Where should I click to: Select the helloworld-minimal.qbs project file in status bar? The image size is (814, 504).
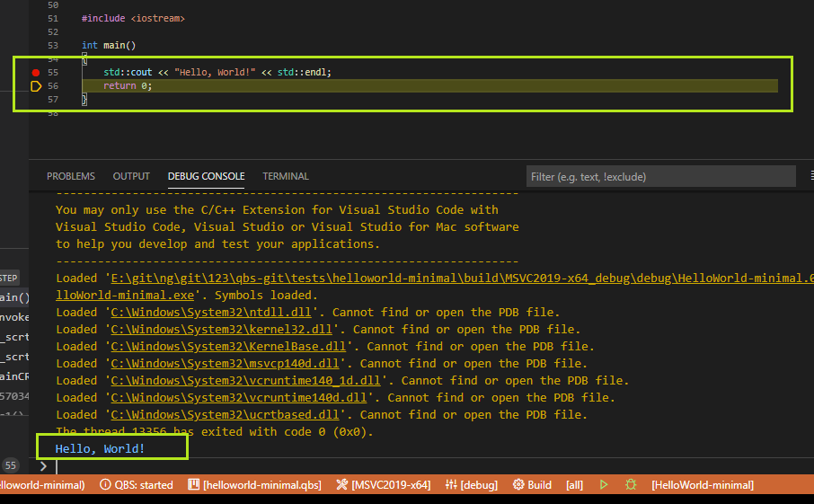point(254,485)
